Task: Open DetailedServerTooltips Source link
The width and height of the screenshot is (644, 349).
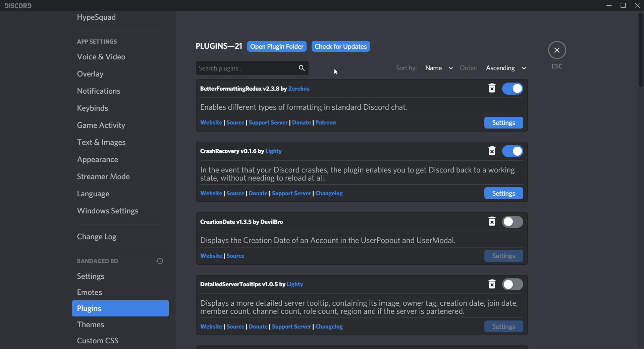Action: 235,327
